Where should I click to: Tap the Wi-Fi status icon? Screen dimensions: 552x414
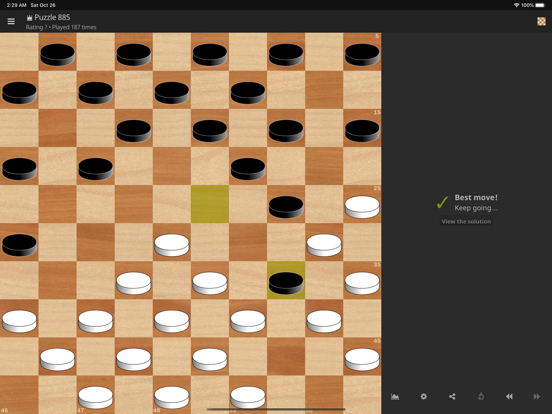(x=516, y=5)
